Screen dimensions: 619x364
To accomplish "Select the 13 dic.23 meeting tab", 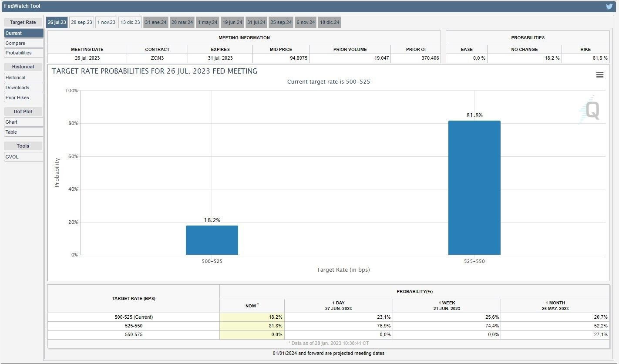I will pyautogui.click(x=131, y=22).
